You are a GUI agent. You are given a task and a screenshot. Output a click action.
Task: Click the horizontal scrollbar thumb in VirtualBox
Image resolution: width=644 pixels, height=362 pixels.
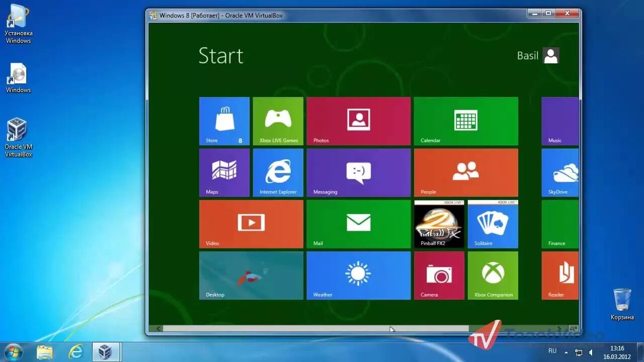click(315, 329)
